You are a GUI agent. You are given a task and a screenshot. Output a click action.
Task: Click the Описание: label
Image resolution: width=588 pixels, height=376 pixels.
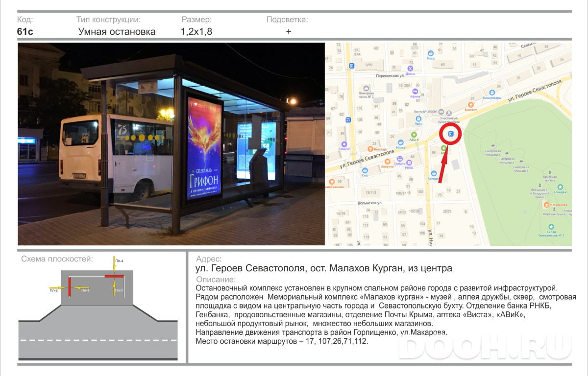click(x=216, y=280)
